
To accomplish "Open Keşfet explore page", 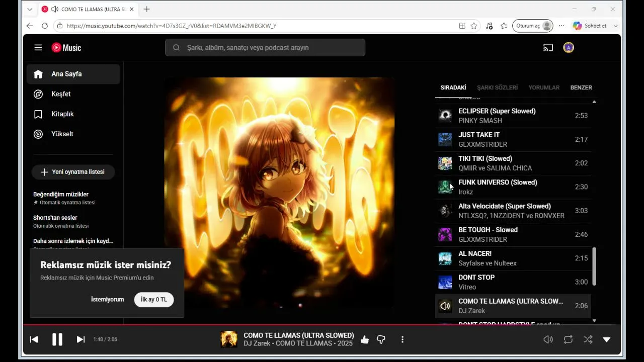I will (73, 94).
